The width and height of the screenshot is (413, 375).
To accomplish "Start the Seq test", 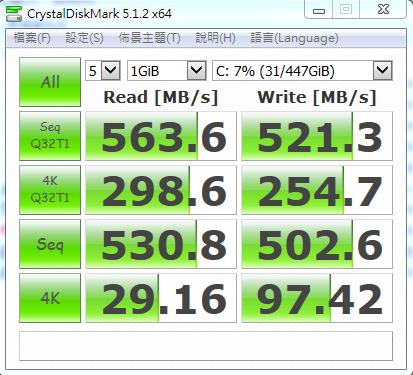I will coord(50,244).
